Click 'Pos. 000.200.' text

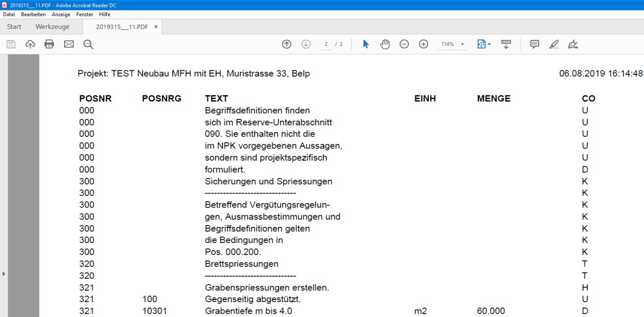[x=233, y=252]
